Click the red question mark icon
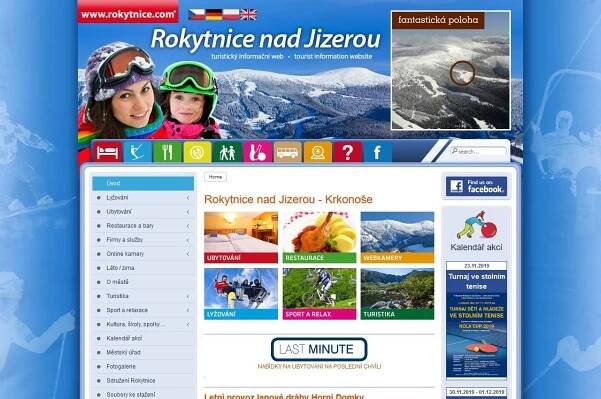The height and width of the screenshot is (399, 601). pos(348,152)
